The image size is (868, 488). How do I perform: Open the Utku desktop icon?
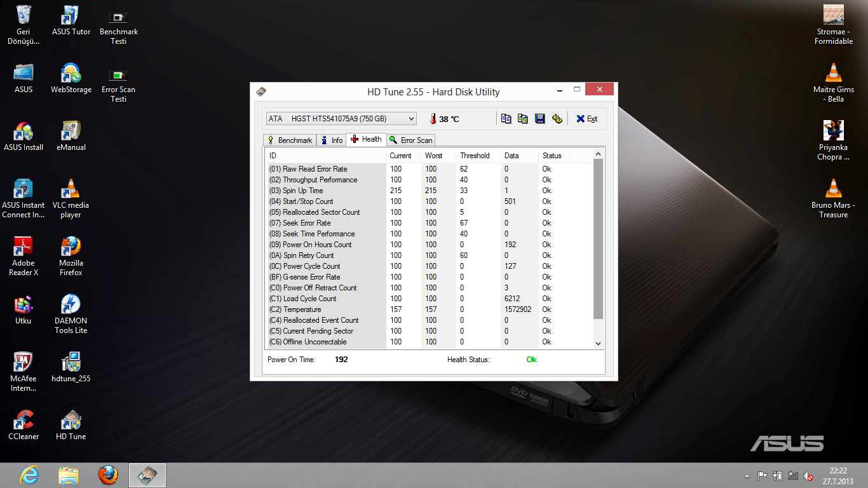tap(24, 309)
